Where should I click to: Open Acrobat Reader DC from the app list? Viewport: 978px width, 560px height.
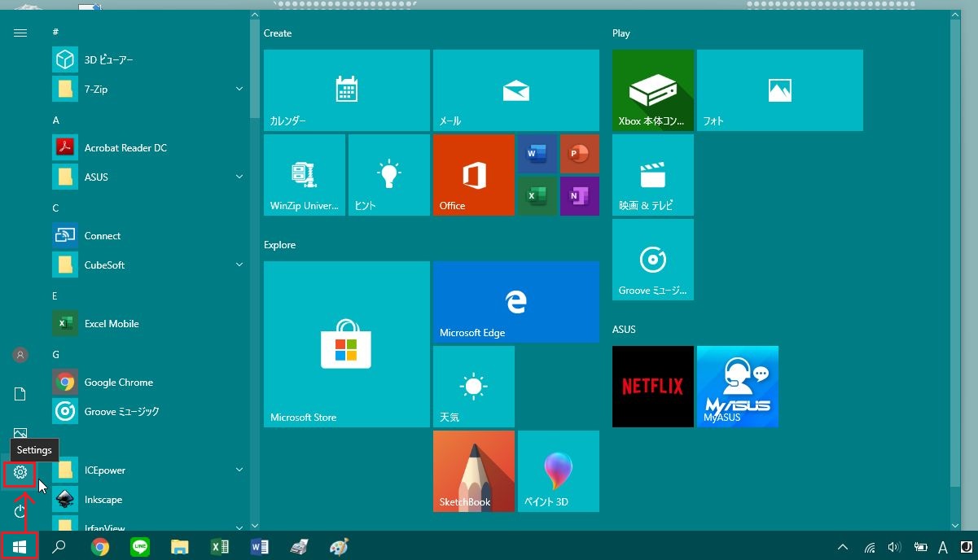tap(149, 147)
